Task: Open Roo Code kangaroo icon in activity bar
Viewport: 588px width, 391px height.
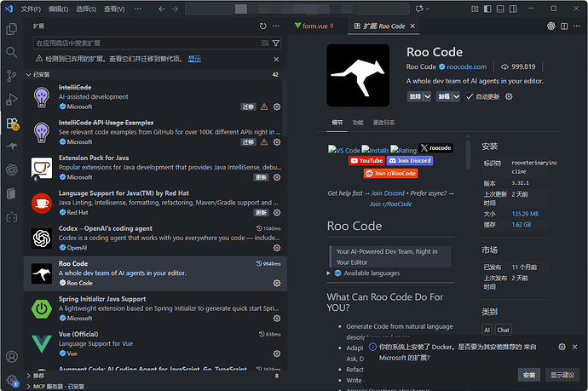Action: tap(12, 147)
